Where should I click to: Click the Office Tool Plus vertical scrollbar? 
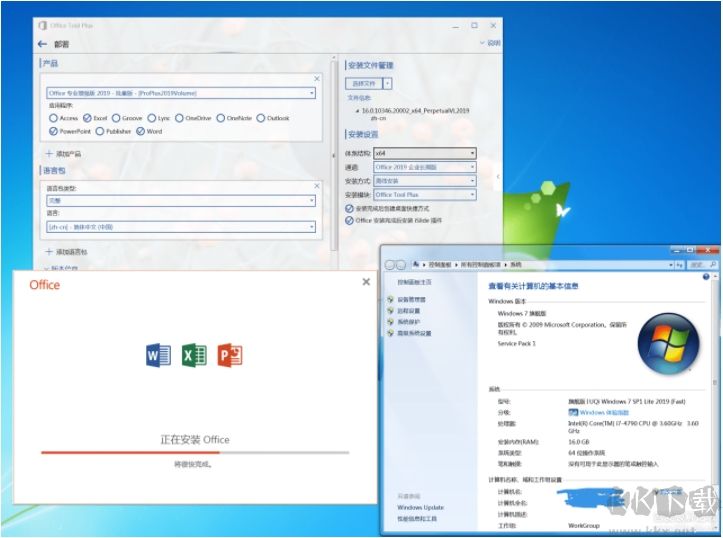[333, 154]
